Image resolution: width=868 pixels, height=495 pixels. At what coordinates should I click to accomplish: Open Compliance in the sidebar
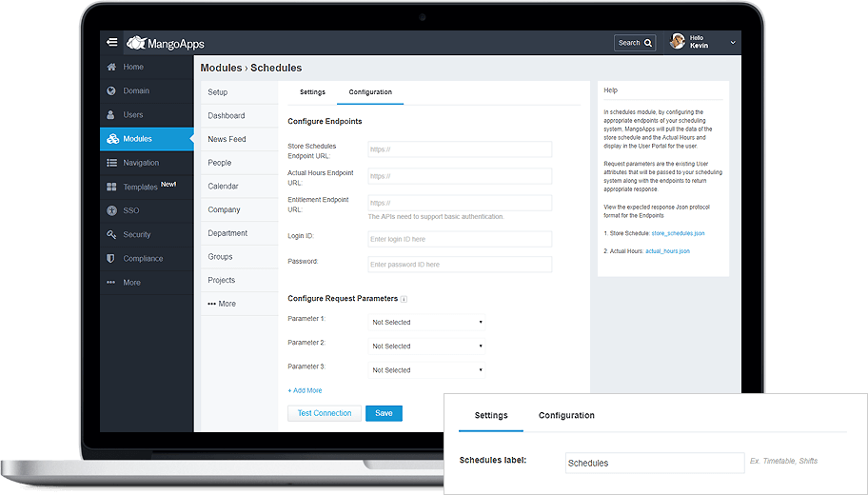pyautogui.click(x=147, y=259)
